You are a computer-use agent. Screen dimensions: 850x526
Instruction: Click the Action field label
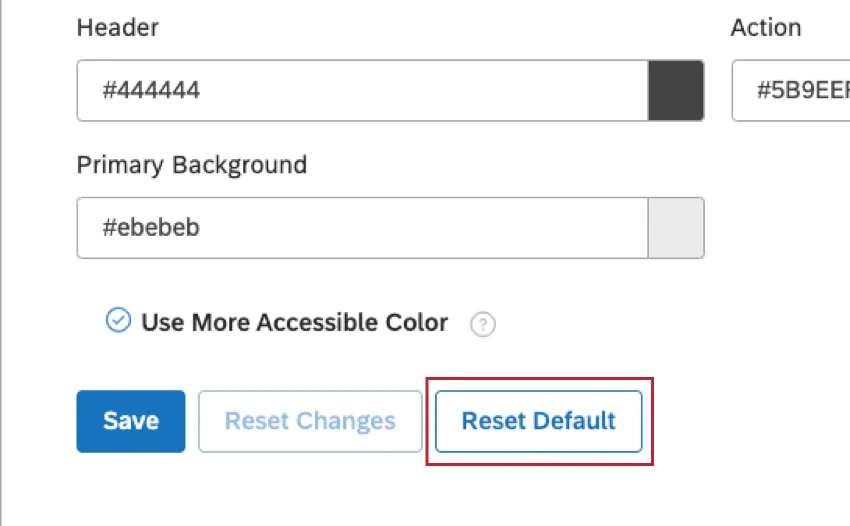766,27
